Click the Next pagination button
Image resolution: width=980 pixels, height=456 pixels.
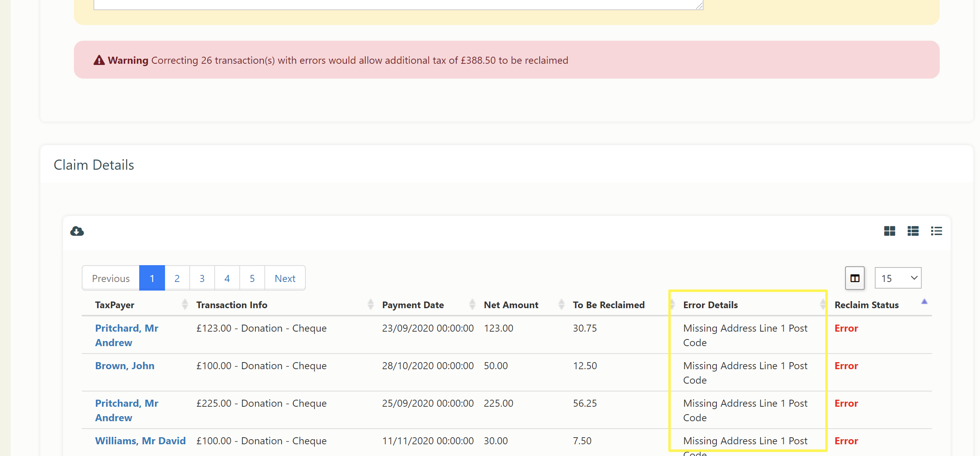(285, 278)
